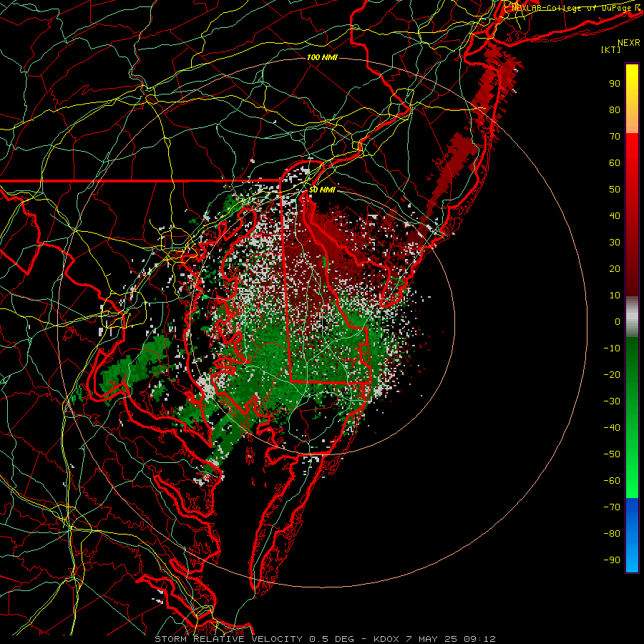Click the blue segment of the color bar
The width and height of the screenshot is (644, 644).
point(632,535)
